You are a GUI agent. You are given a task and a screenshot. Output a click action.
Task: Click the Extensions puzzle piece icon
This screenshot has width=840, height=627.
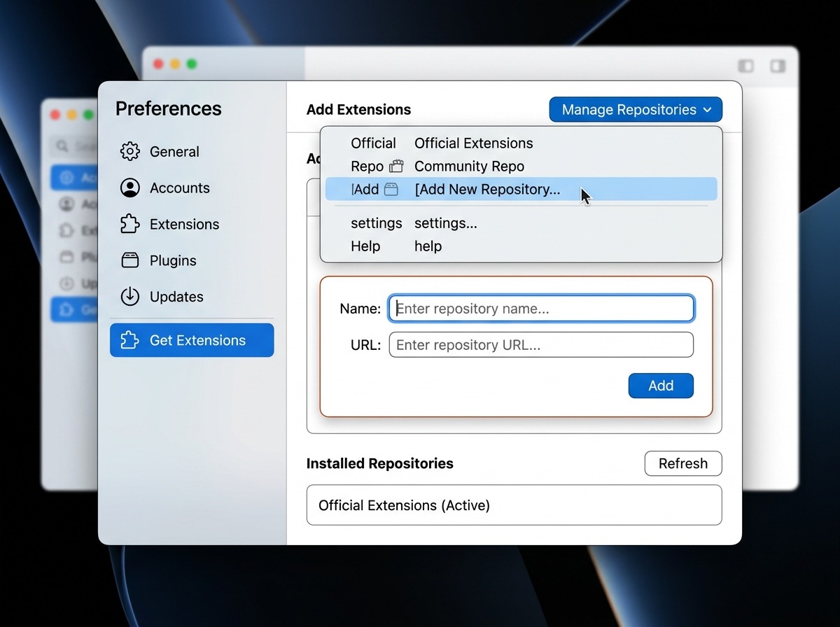(130, 224)
